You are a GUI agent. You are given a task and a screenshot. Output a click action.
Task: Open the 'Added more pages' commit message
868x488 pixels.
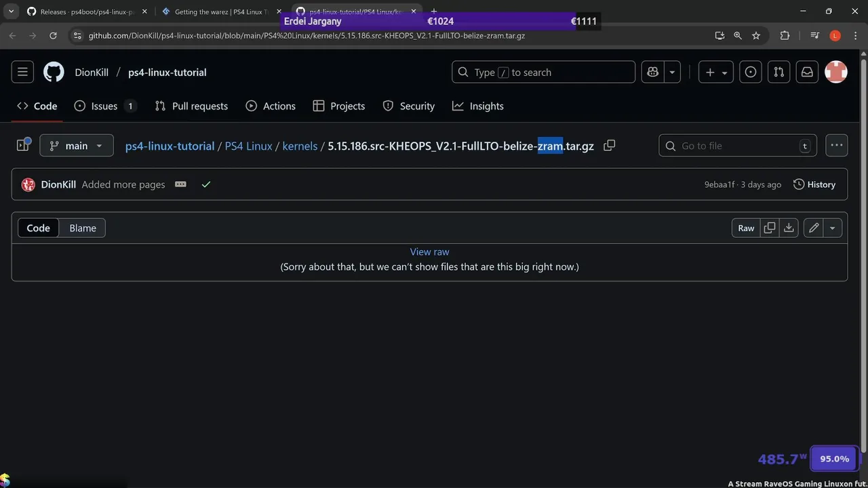point(123,184)
